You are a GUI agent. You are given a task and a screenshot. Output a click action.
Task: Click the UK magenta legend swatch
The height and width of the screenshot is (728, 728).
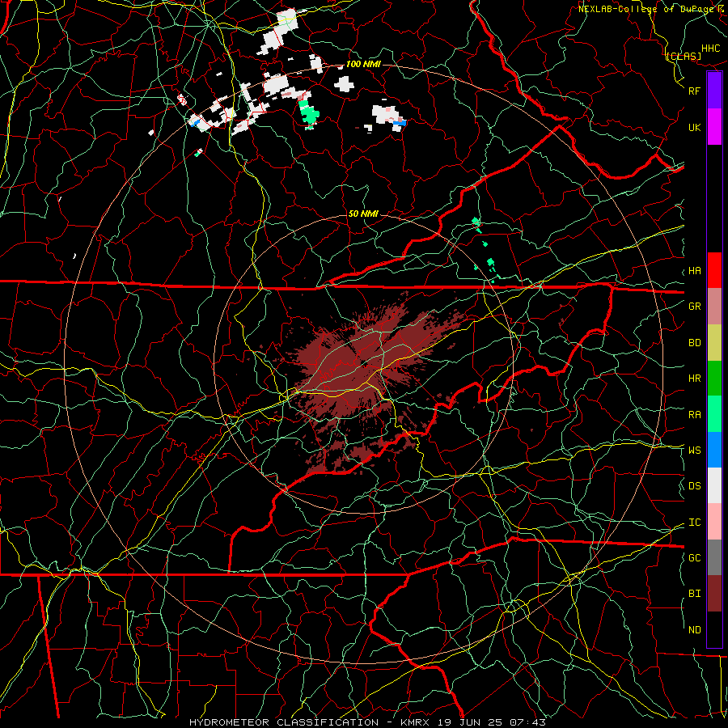pos(714,127)
